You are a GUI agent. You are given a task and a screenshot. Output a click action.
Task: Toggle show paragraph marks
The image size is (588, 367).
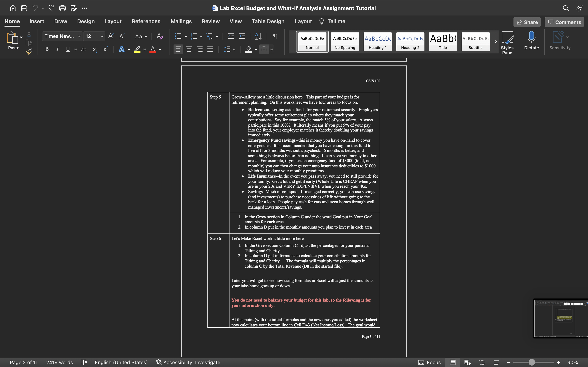pos(275,36)
